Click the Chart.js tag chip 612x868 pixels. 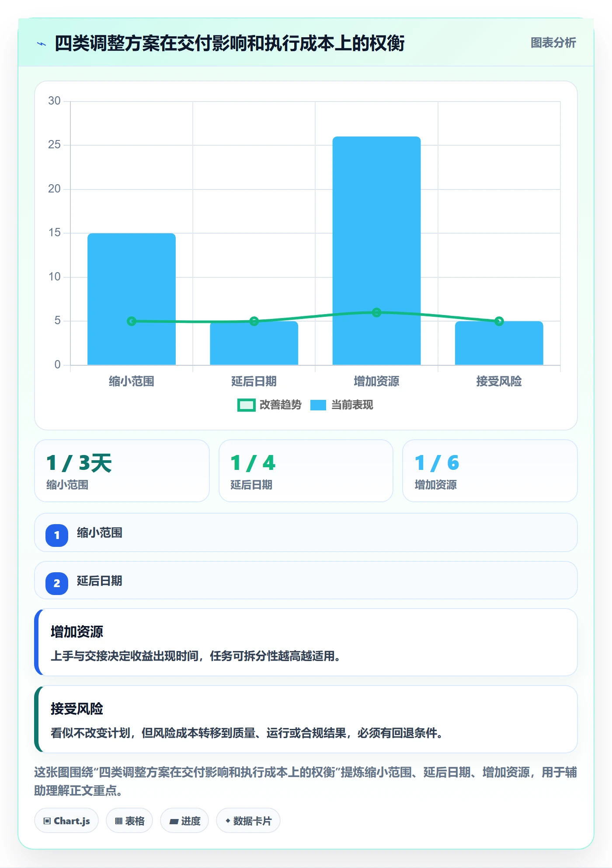pos(66,821)
